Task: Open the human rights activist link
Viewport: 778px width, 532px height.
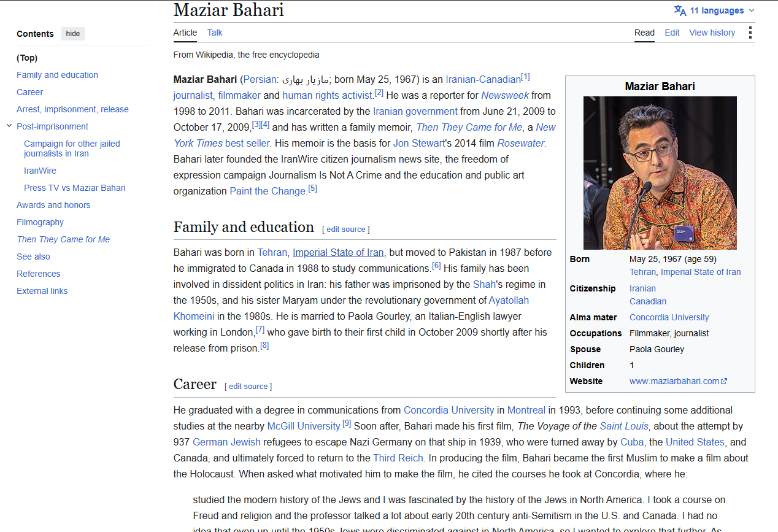Action: click(328, 95)
